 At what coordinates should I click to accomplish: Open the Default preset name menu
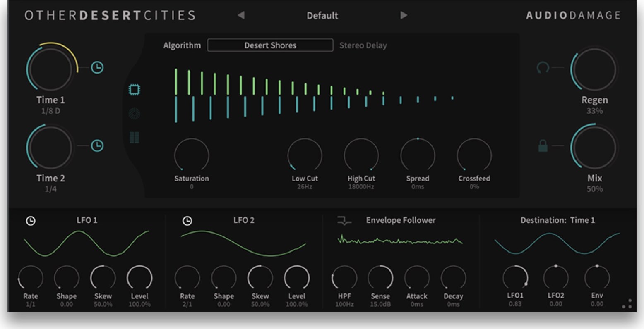322,16
